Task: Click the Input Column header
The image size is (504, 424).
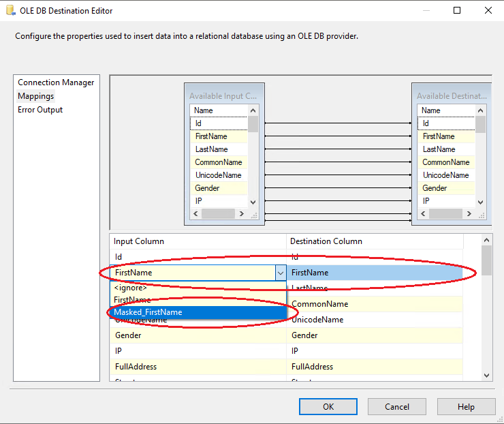Action: [x=198, y=241]
